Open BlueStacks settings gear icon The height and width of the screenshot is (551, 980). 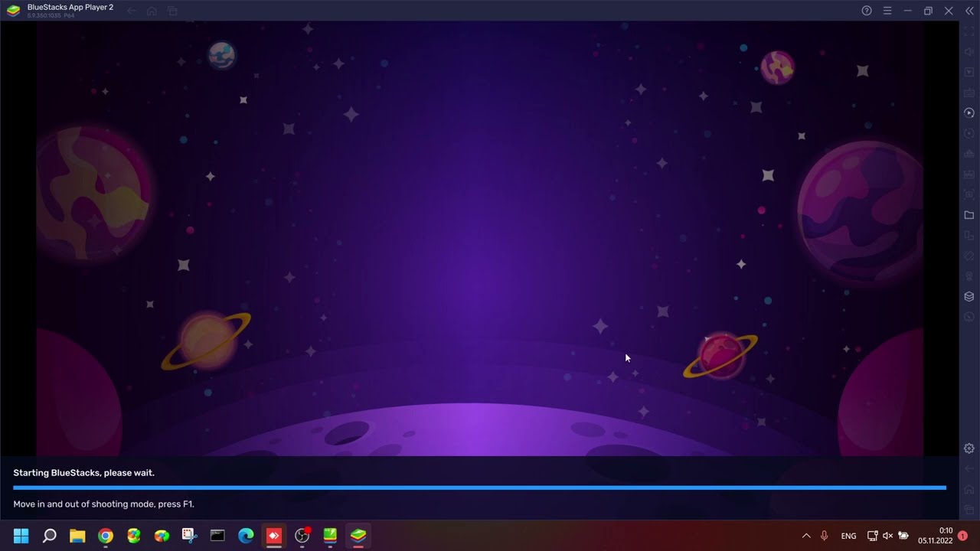coord(969,448)
